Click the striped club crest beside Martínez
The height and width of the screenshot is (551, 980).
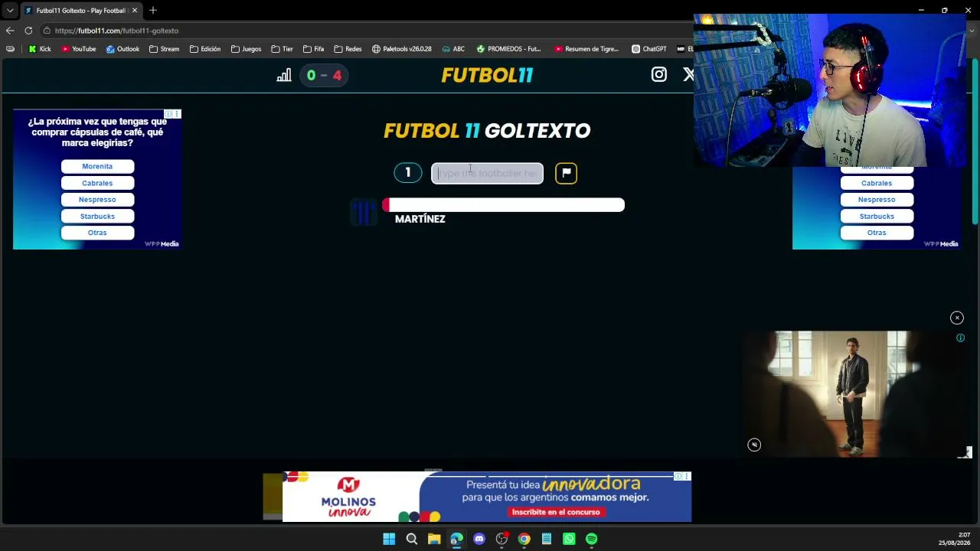point(364,211)
